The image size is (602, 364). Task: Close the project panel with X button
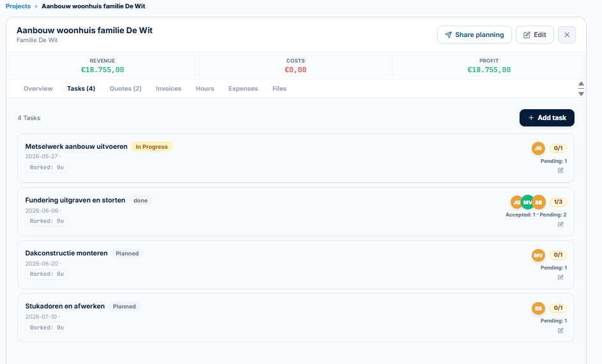(x=567, y=35)
